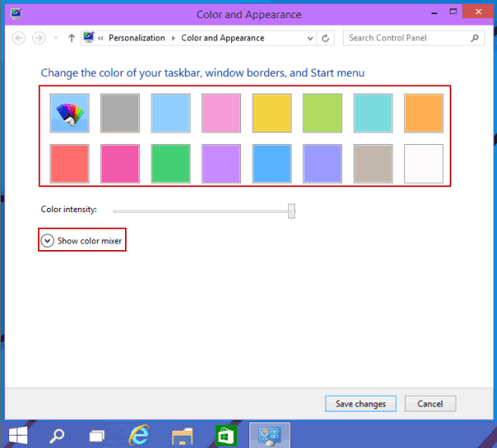This screenshot has width=497, height=448.
Task: Refresh the Color and Appearance page
Action: tap(326, 38)
